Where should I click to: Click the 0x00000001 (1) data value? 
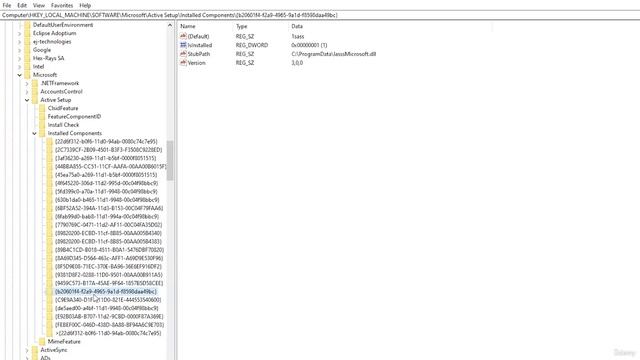point(309,45)
